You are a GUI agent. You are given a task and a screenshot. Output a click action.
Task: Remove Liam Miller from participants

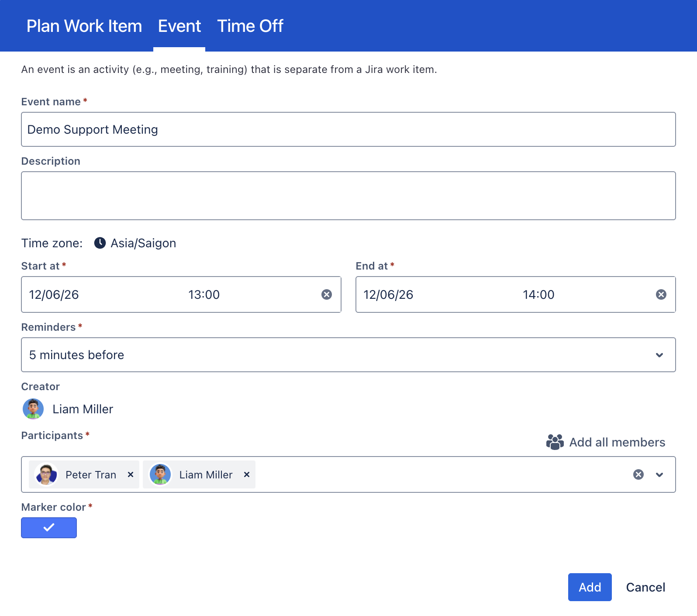tap(247, 474)
